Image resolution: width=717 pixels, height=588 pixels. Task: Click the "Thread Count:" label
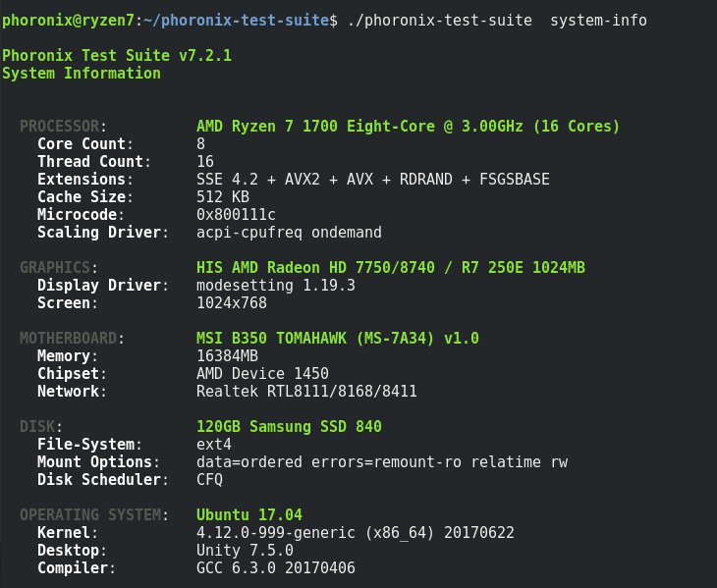[94, 162]
